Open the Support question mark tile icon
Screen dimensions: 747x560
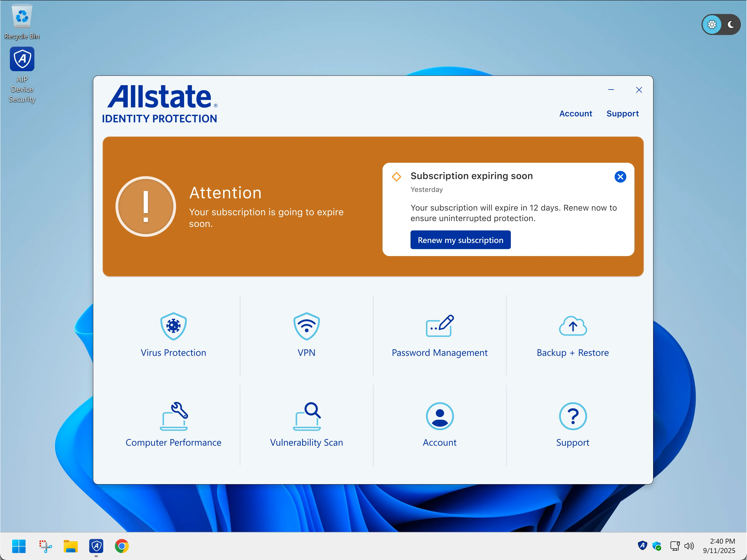573,416
